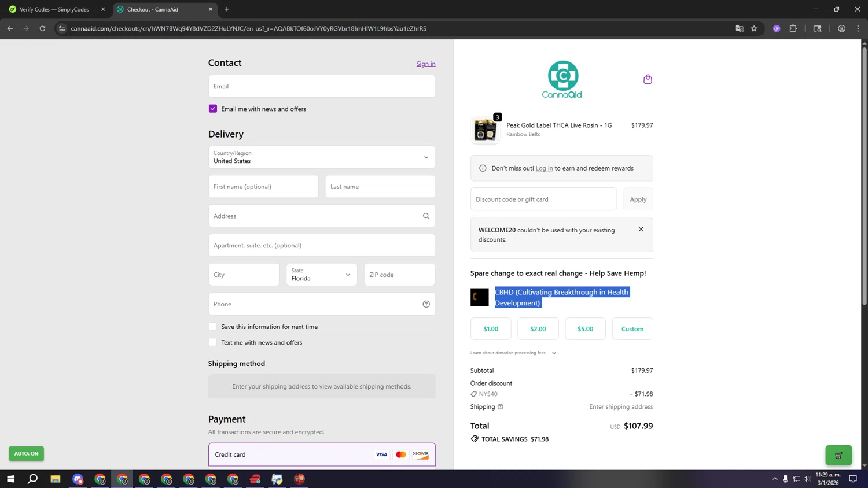Click the site information icon in address bar
Screen dimensions: 868x488
(62, 28)
